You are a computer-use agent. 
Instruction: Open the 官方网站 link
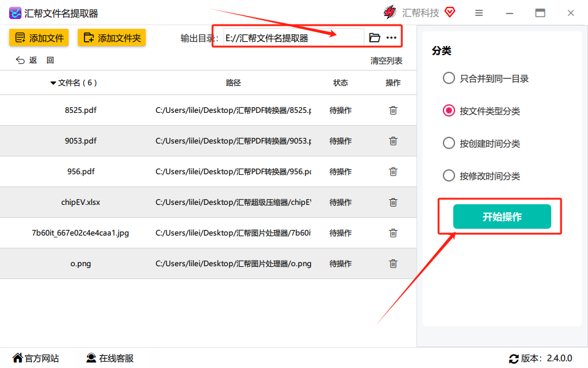tap(36, 358)
